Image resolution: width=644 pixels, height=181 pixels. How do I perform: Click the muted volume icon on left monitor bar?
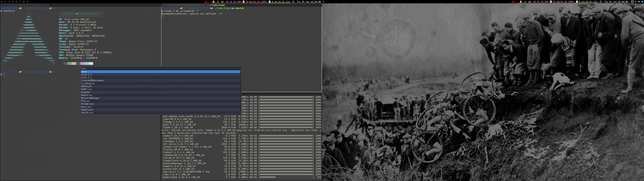(x=206, y=2)
